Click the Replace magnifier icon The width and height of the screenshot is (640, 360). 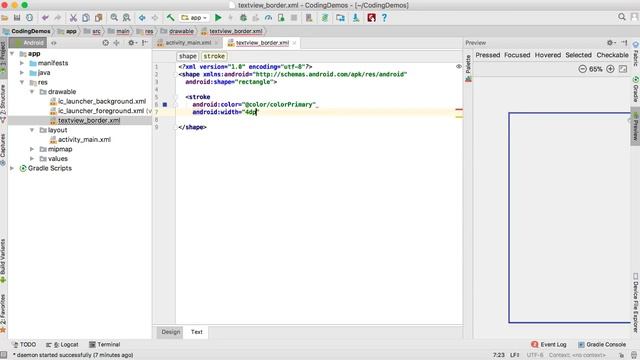pyautogui.click(x=127, y=18)
